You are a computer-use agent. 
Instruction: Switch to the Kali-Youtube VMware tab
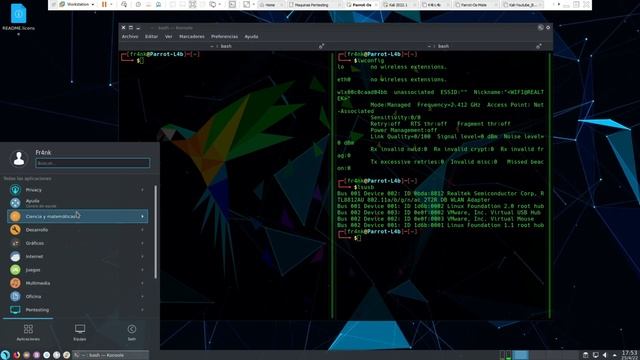point(522,5)
